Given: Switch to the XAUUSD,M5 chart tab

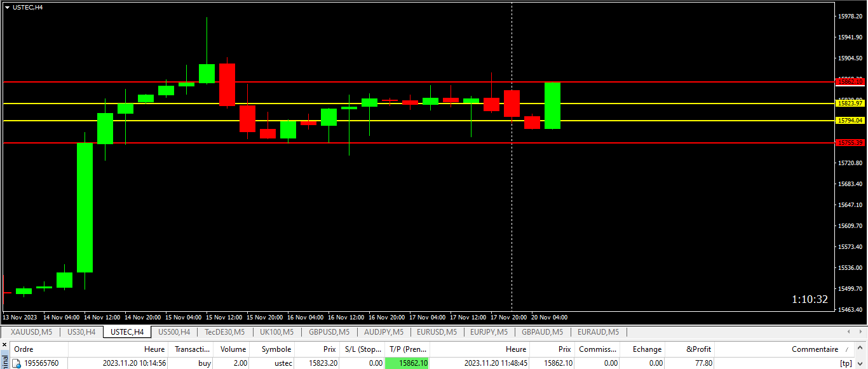Looking at the screenshot, I should (x=31, y=332).
